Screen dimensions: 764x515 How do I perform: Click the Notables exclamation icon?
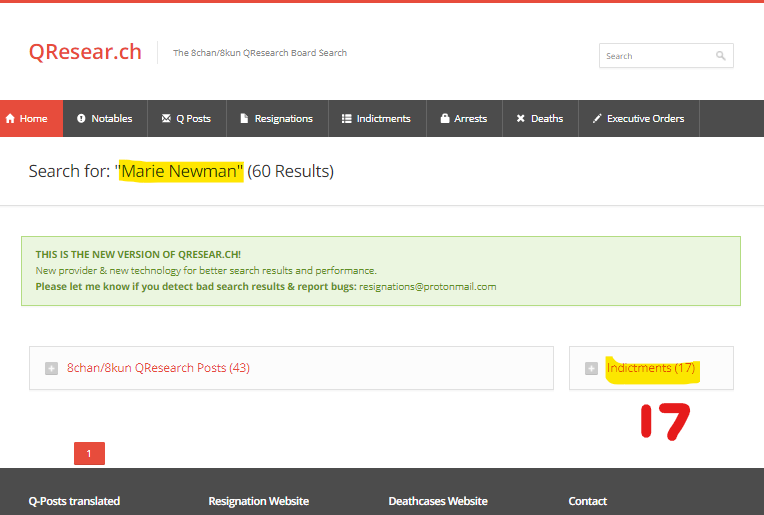[x=81, y=118]
